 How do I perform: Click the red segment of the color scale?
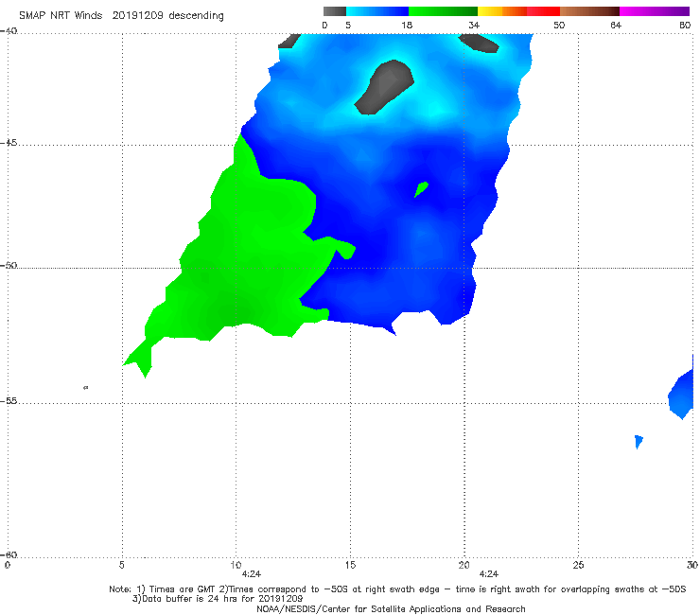tap(543, 11)
